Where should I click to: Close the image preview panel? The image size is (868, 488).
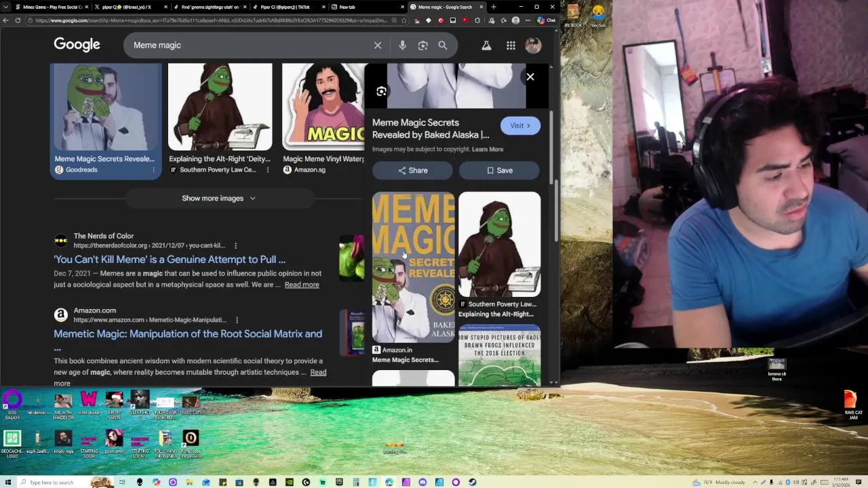530,77
